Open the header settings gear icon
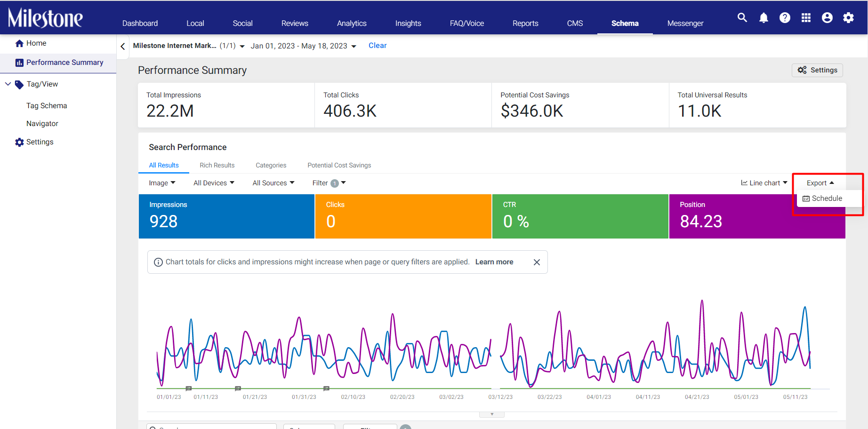 click(x=848, y=18)
